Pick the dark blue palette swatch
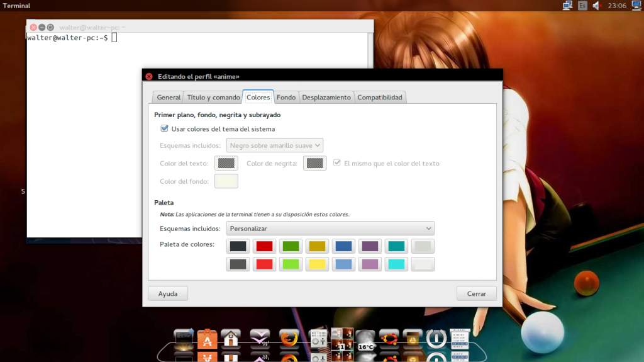 (x=343, y=246)
